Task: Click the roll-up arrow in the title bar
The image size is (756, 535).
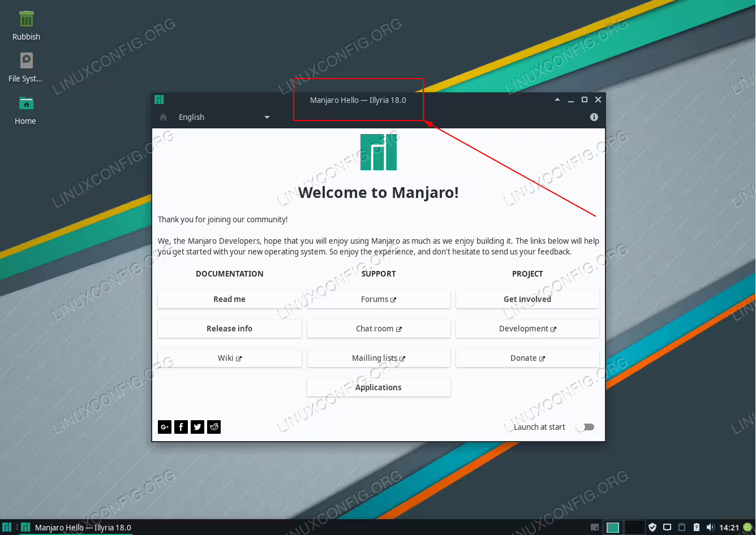Action: point(557,100)
